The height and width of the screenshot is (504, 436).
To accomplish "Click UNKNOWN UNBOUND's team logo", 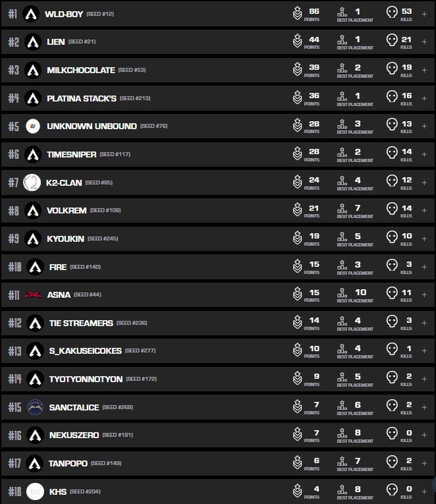I will (x=33, y=126).
